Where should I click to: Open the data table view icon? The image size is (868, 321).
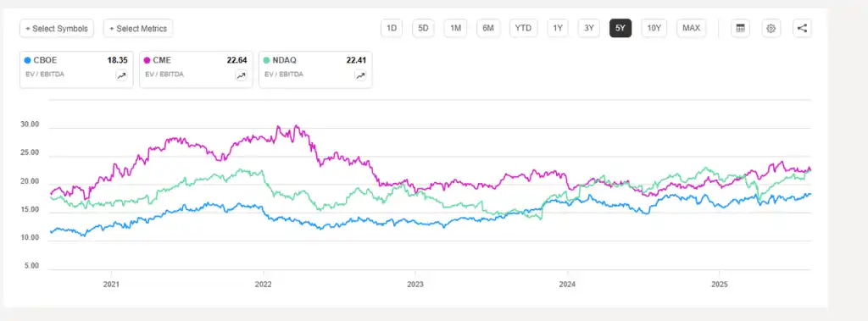pyautogui.click(x=740, y=28)
